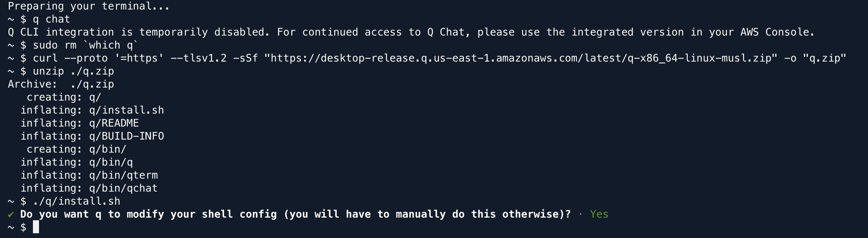This screenshot has width=868, height=238.
Task: Click the "sudo rm `which q`" command
Action: click(x=85, y=45)
